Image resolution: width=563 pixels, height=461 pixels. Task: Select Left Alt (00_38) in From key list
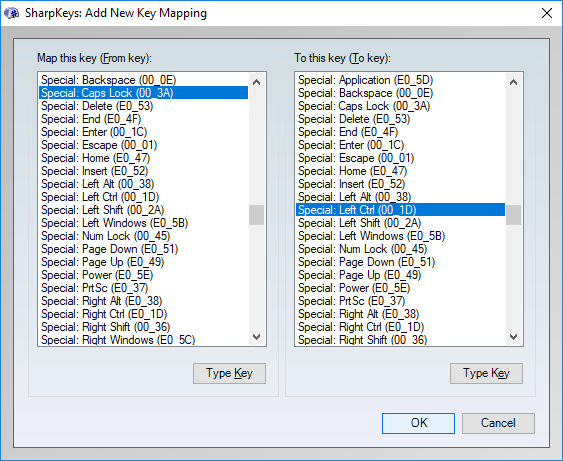point(143,184)
